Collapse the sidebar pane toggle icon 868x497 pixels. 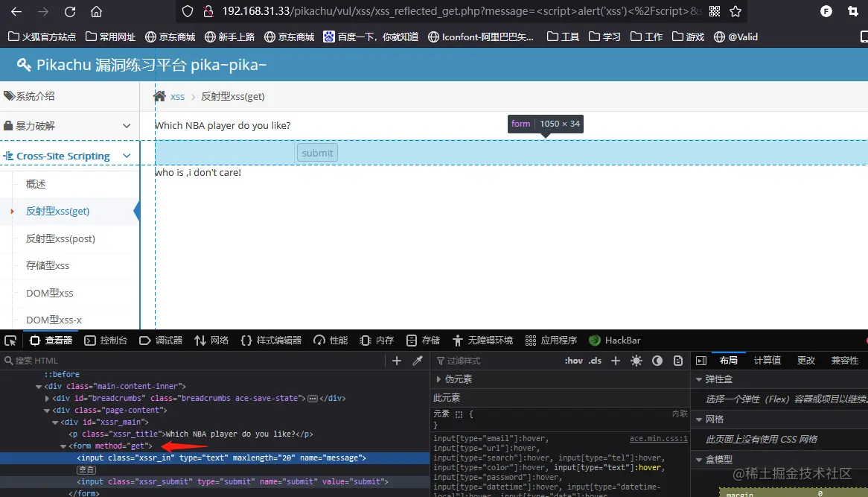coord(701,361)
